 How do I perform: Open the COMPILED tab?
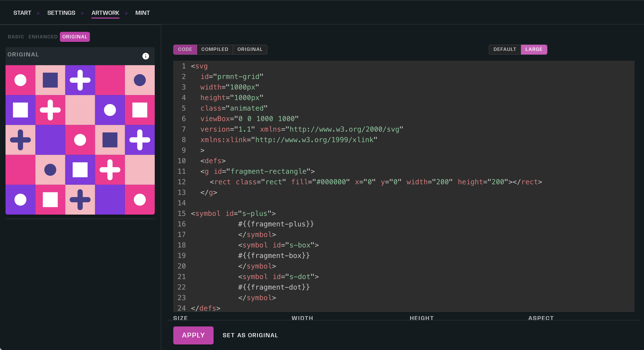[x=215, y=49]
